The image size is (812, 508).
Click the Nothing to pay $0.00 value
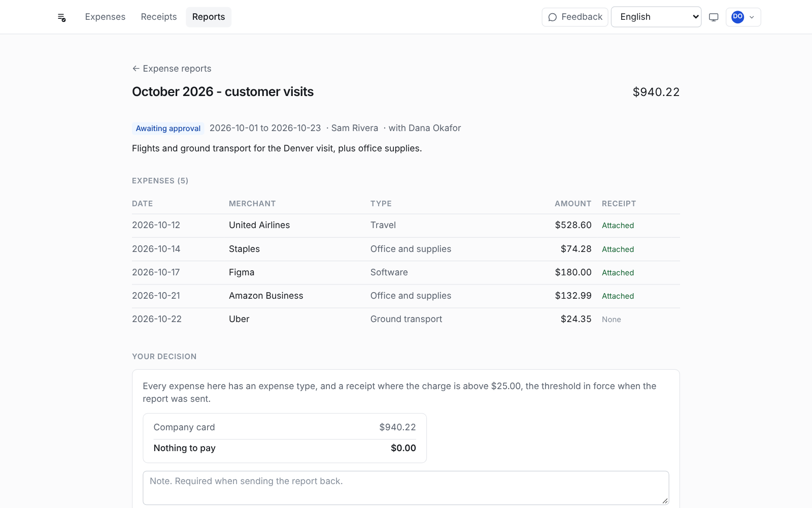[403, 448]
